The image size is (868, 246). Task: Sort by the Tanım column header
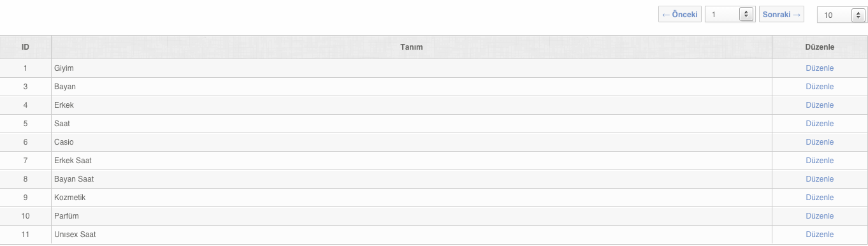(x=412, y=47)
